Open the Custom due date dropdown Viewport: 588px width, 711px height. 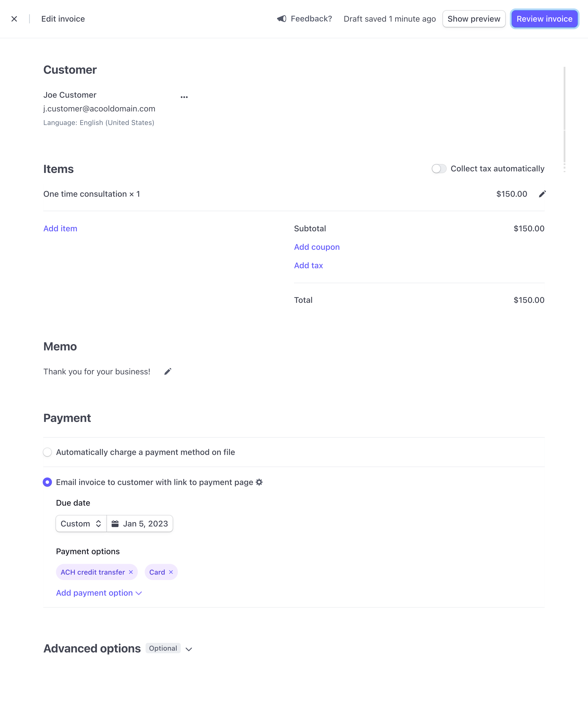point(81,524)
